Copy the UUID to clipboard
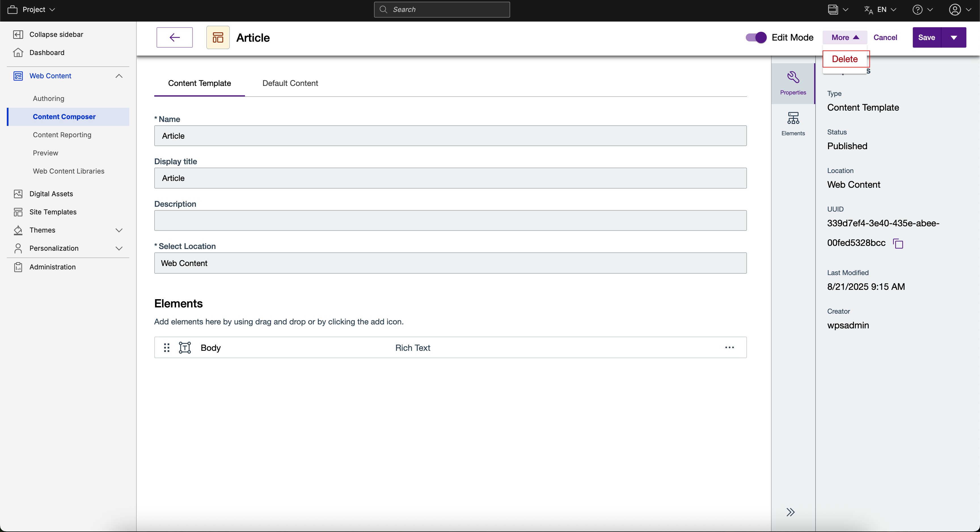The image size is (980, 532). pyautogui.click(x=898, y=243)
